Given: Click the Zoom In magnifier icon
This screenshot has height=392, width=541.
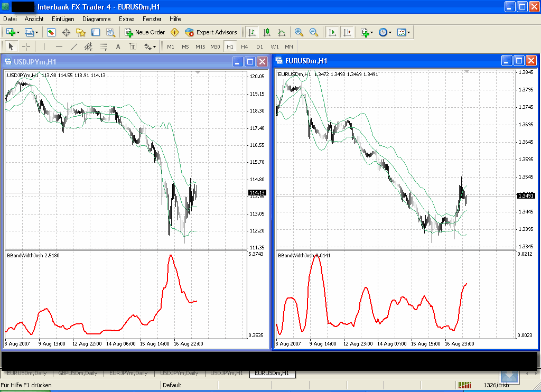Looking at the screenshot, I should (x=299, y=32).
